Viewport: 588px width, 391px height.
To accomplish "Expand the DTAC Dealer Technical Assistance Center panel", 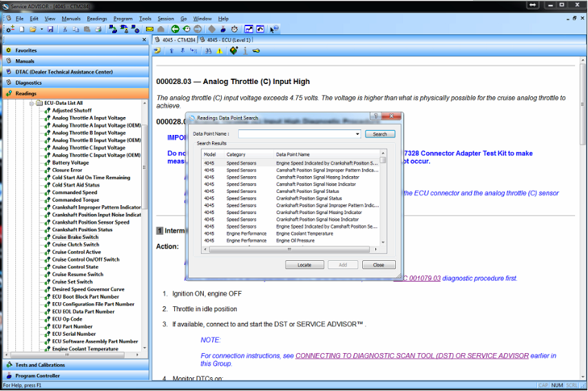I will point(76,72).
